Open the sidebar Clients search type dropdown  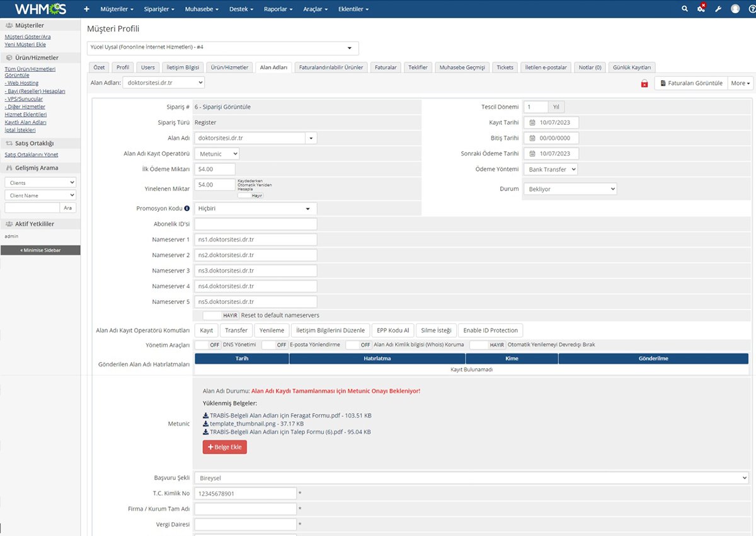[x=40, y=182]
